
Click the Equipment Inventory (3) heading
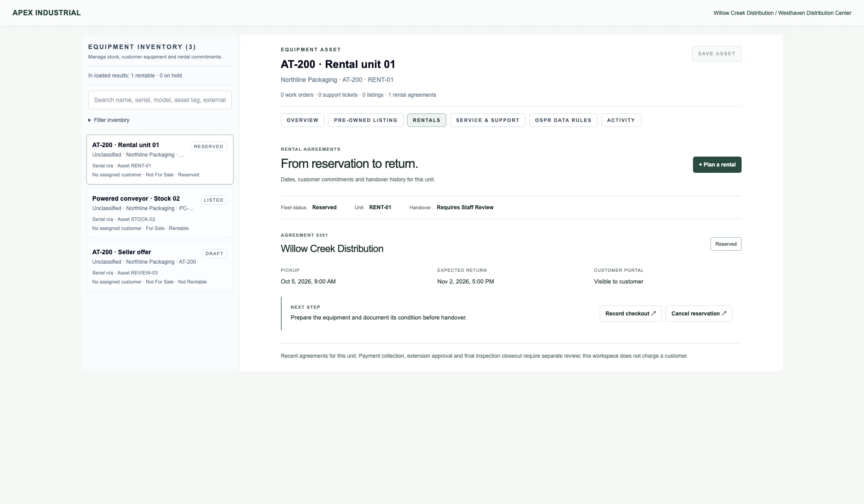[x=142, y=47]
